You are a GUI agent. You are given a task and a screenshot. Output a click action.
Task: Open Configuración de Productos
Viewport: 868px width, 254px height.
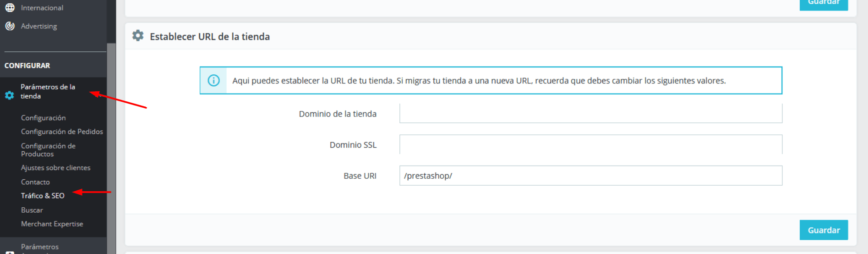tap(48, 150)
